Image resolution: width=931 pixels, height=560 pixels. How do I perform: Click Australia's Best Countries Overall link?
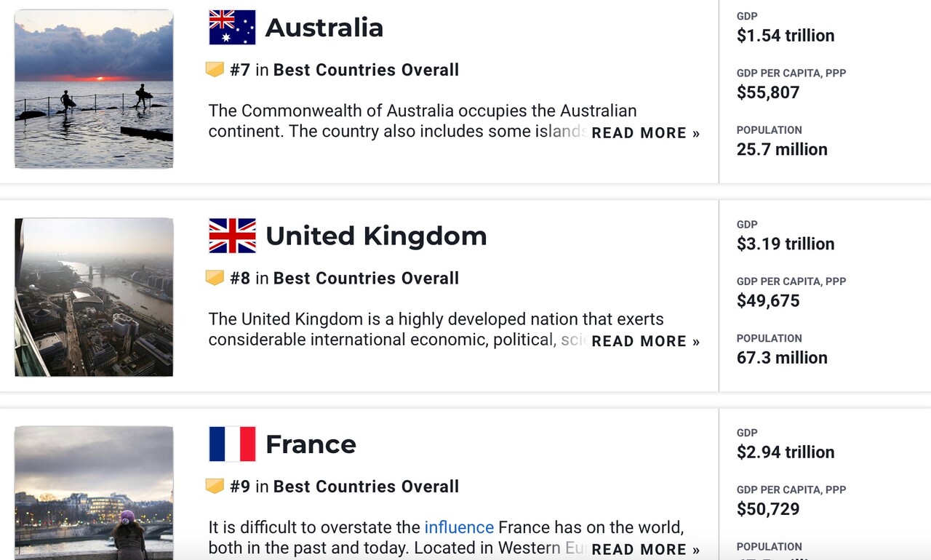click(366, 70)
